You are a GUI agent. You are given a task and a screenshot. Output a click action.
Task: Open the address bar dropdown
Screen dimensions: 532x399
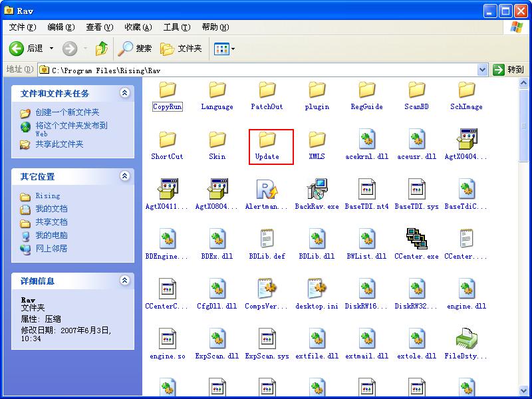(x=482, y=70)
